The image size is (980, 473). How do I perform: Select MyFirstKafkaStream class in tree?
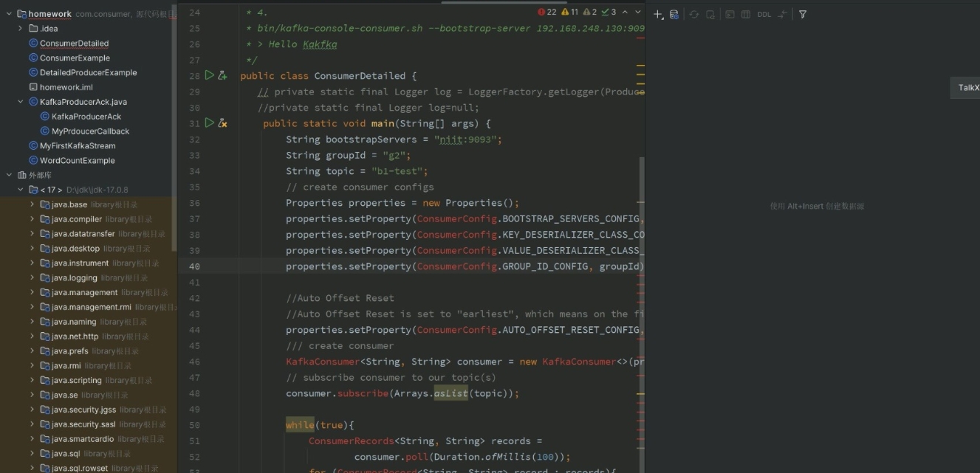click(x=77, y=146)
